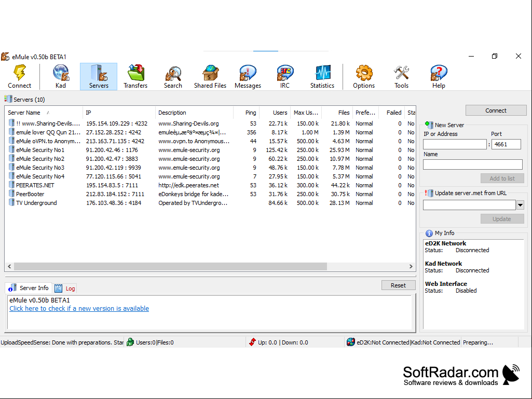Click the Servers (10) list header icon
The width and height of the screenshot is (532, 399).
coord(8,99)
